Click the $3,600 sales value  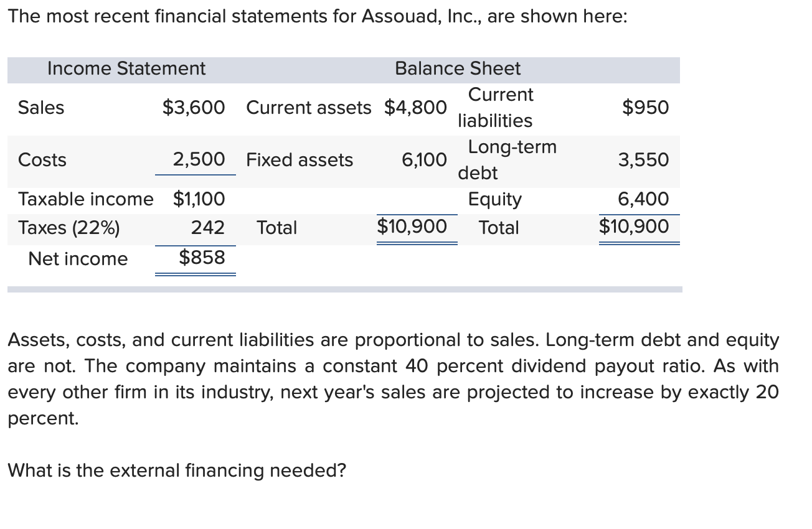194,108
